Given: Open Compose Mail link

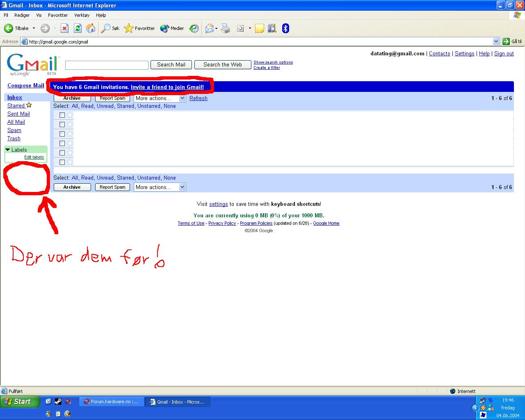Looking at the screenshot, I should [26, 85].
